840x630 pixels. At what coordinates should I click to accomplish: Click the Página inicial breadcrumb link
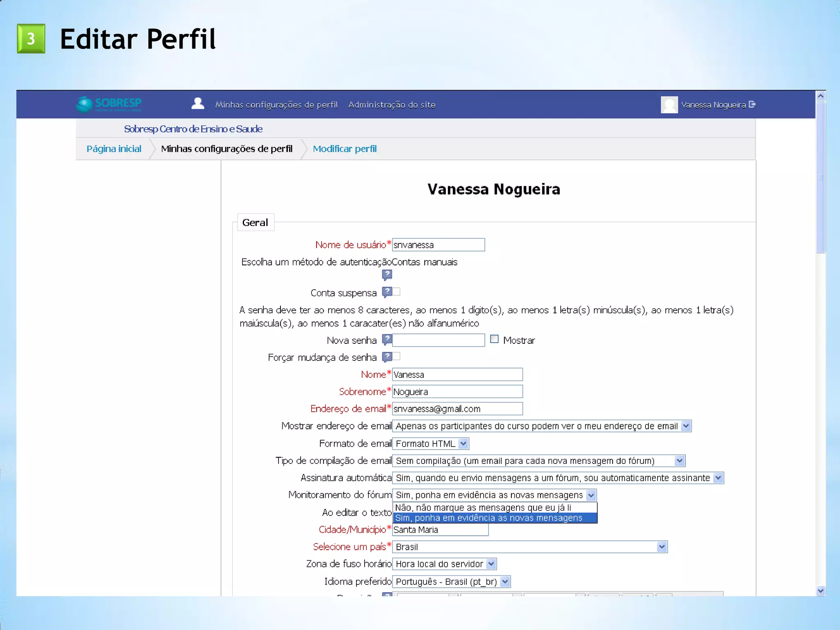[x=114, y=149]
